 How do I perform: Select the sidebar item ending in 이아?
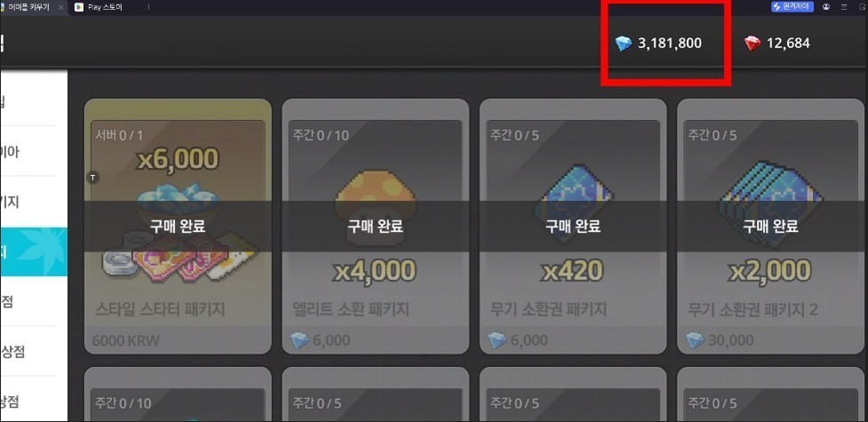11,152
